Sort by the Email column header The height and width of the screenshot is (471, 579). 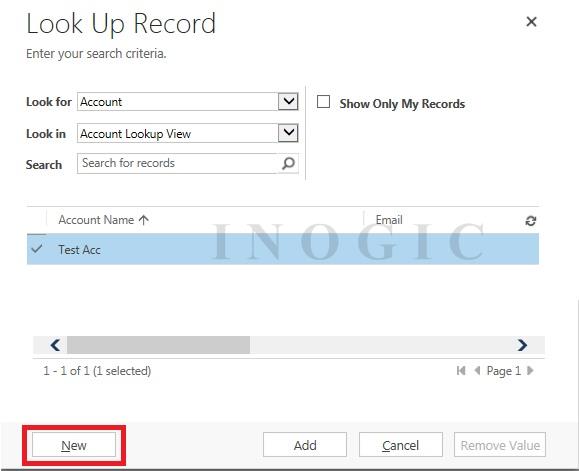click(x=389, y=220)
